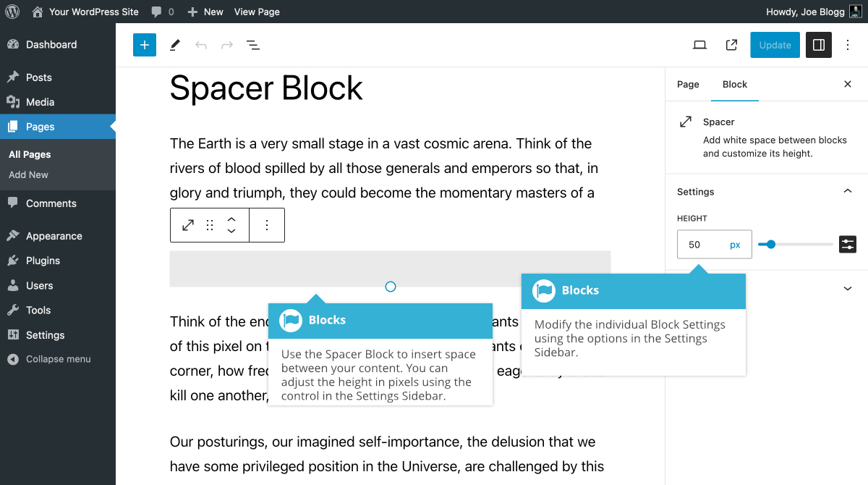Open the px unit dropdown

pos(735,245)
